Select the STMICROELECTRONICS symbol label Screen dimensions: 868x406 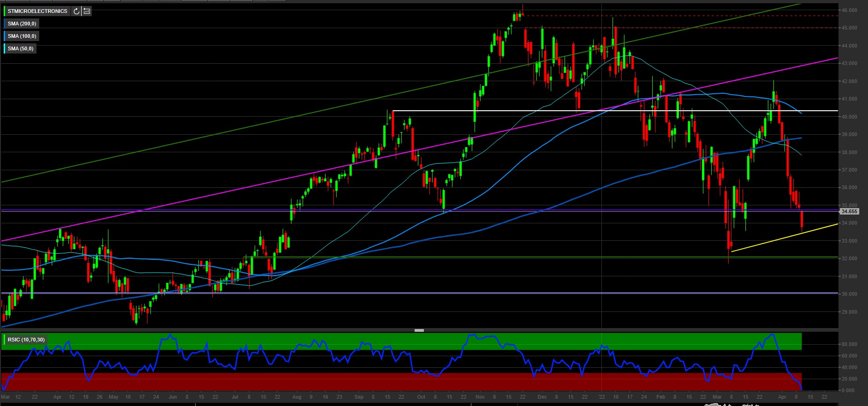37,11
